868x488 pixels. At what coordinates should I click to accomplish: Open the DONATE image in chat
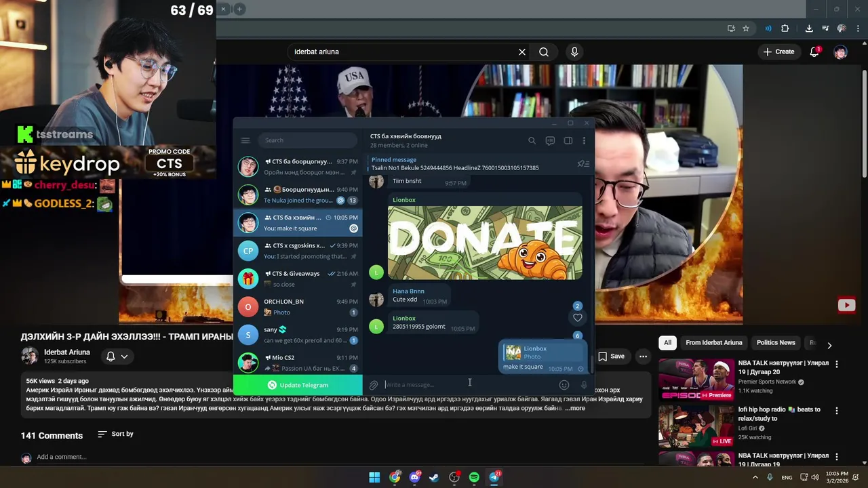click(x=485, y=243)
